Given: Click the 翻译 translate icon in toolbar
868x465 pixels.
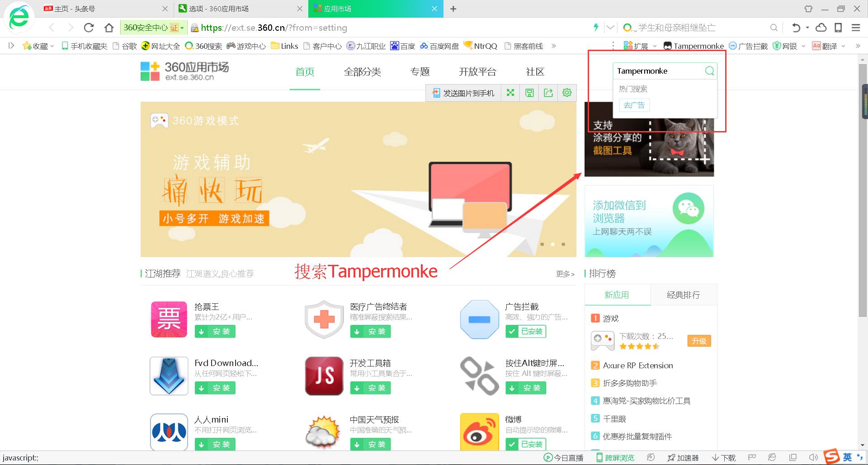Looking at the screenshot, I should pyautogui.click(x=826, y=46).
